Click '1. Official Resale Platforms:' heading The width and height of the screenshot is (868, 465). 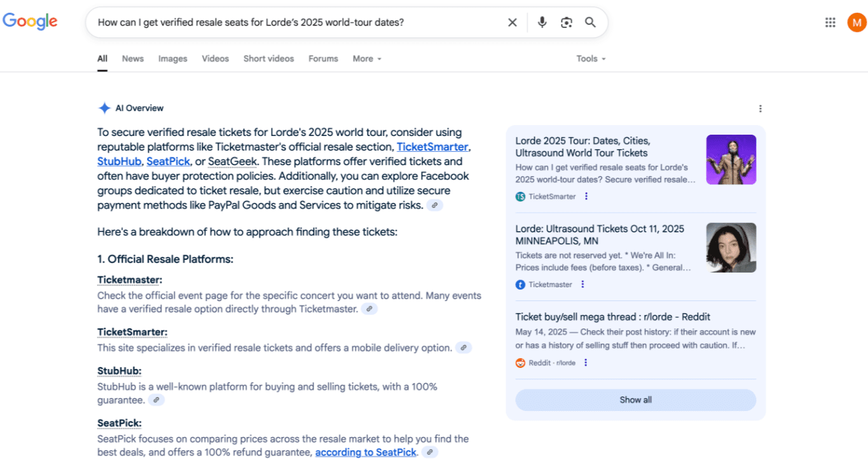165,259
